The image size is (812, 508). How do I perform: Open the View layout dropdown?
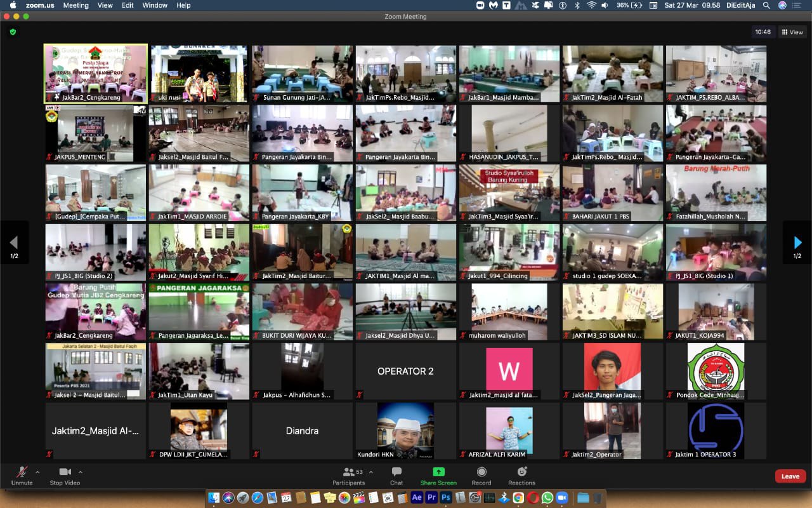coord(792,32)
